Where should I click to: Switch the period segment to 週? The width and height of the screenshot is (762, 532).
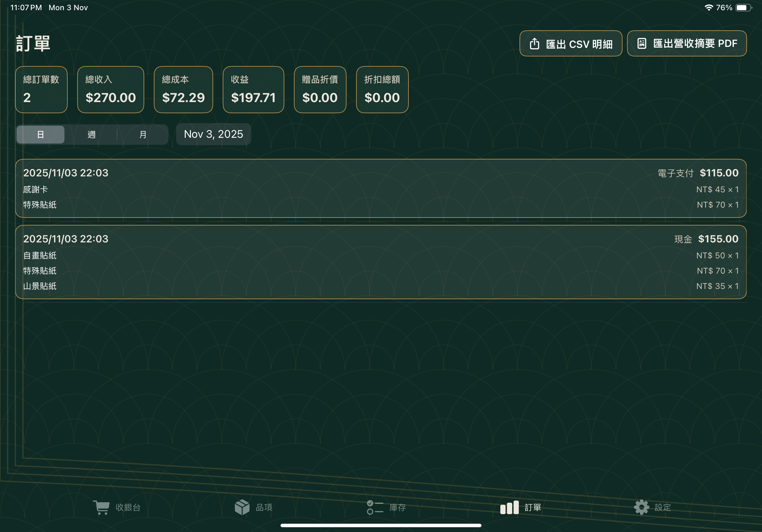(92, 134)
